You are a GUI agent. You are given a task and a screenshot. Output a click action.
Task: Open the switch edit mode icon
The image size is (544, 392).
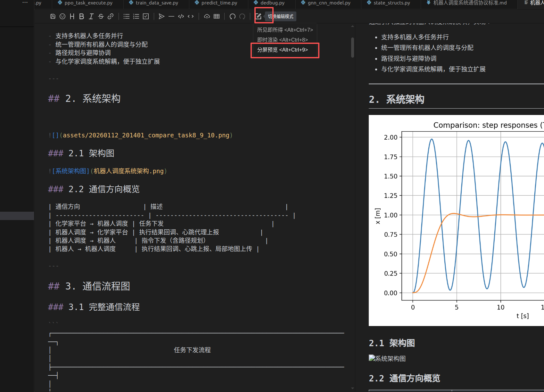259,16
